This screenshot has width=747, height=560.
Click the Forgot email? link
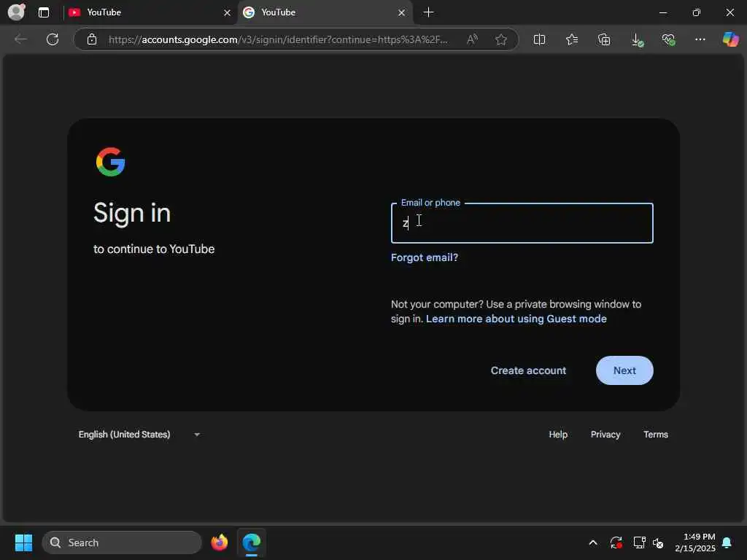[x=424, y=257]
